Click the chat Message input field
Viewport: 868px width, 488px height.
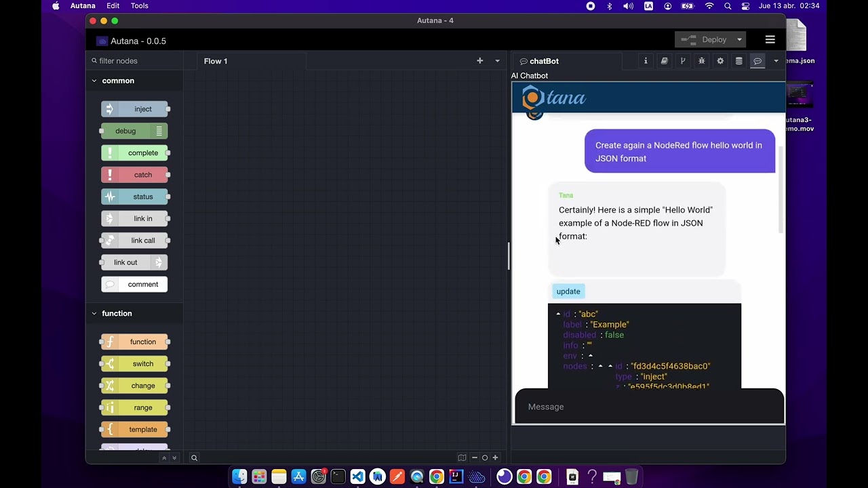click(649, 407)
